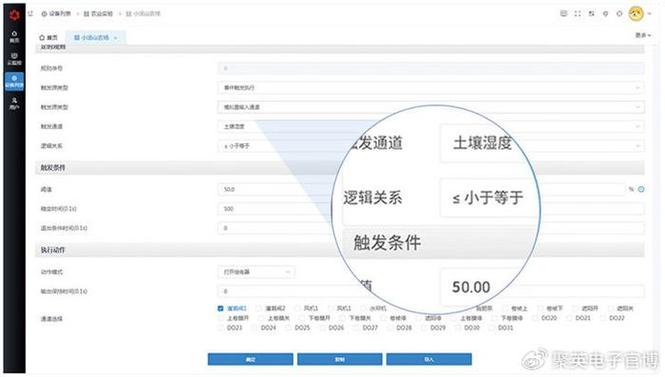
Task: Select the blue active tab next to 首页
Action: coord(95,37)
